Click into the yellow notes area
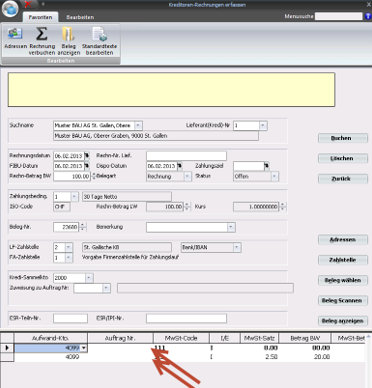372x388 pixels. coord(171,90)
